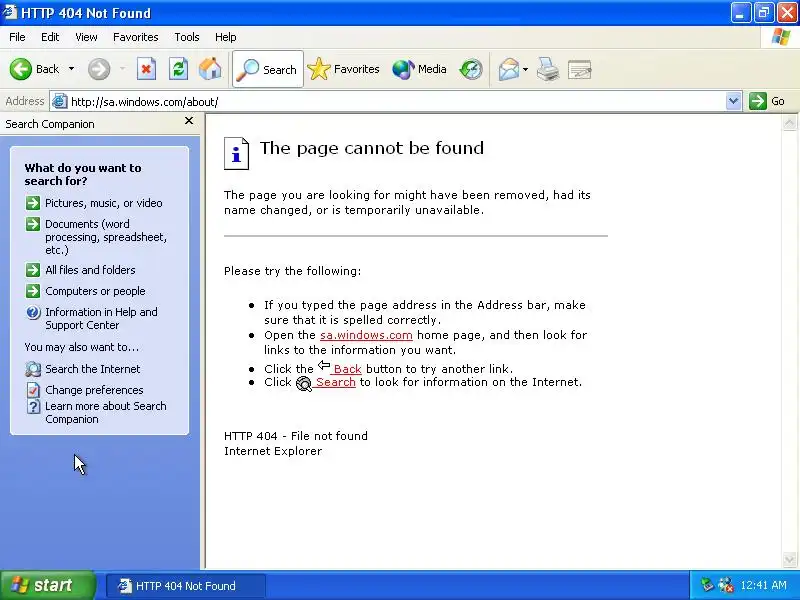Click the Learn more question mark icon
Viewport: 800px width, 600px height.
[33, 407]
